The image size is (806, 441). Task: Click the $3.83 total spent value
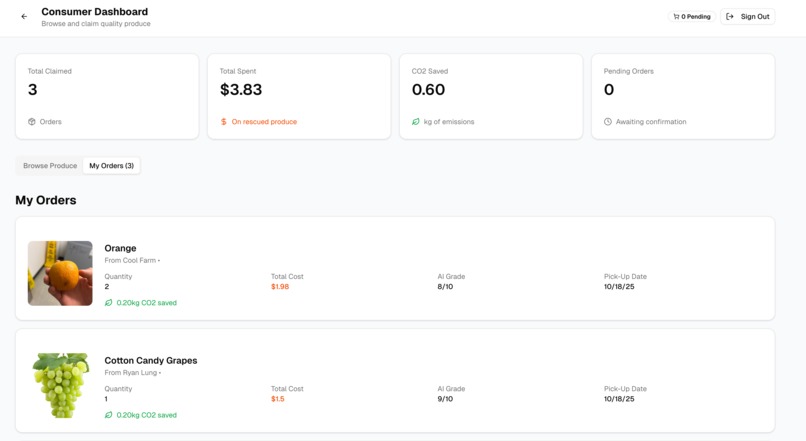241,89
